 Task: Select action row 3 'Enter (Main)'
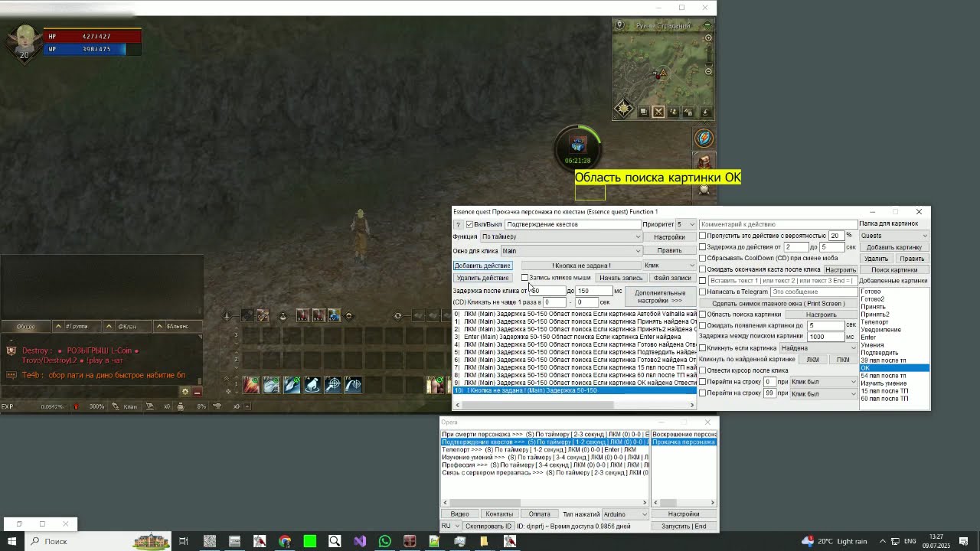(x=575, y=337)
